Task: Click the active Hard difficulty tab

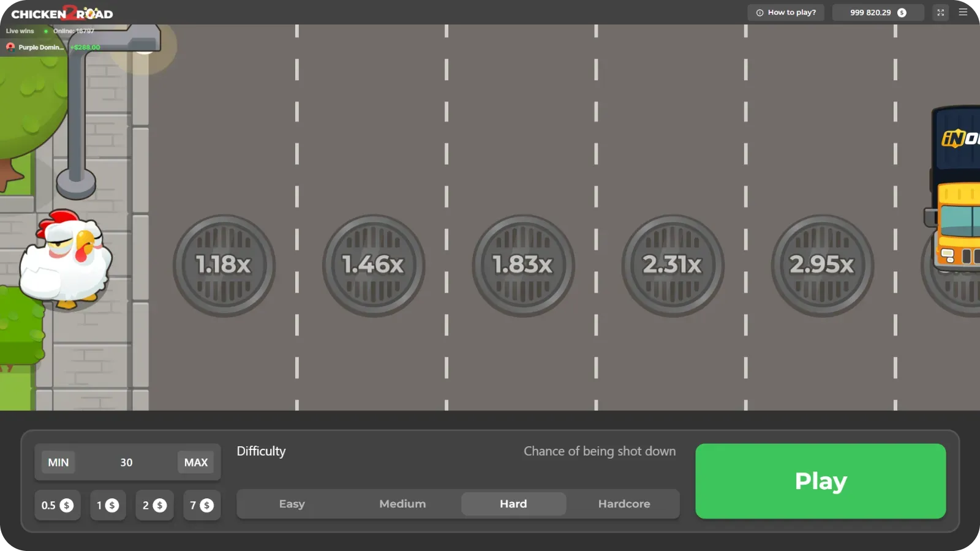Action: click(513, 503)
